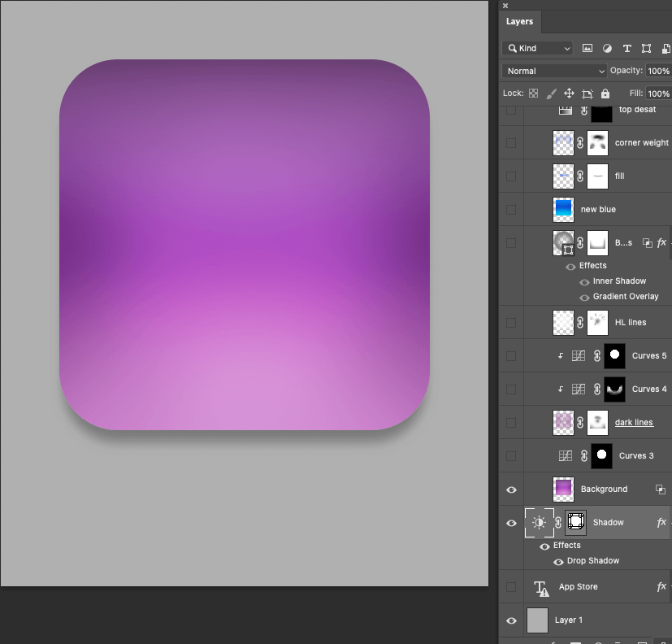Hide the Background layer
The image size is (672, 644).
pos(511,490)
